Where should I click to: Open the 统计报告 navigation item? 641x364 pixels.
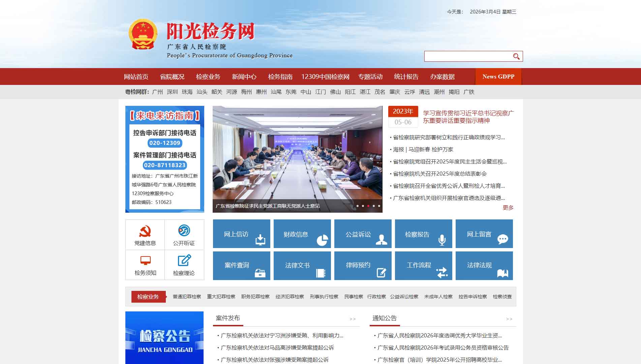(x=406, y=77)
